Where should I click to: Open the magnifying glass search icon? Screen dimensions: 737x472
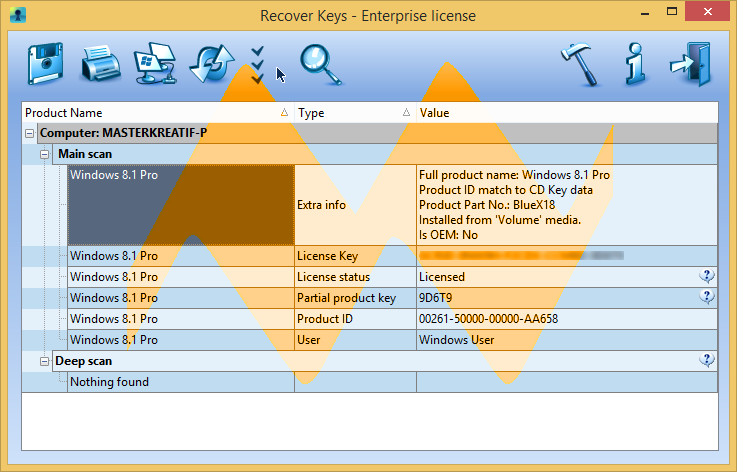pos(320,64)
